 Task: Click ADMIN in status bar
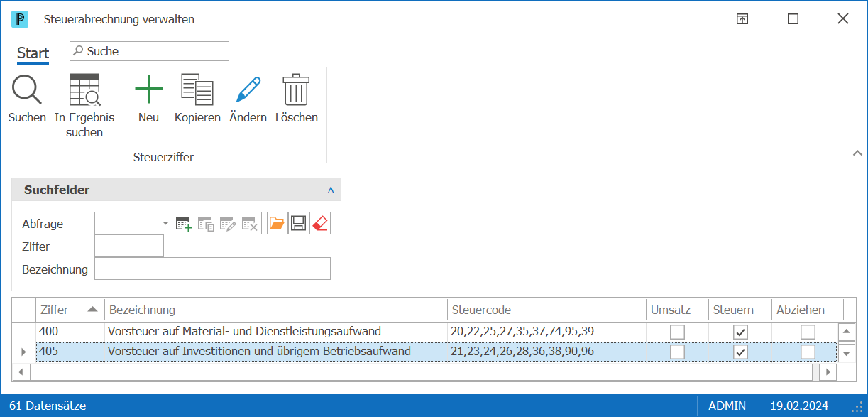(x=727, y=406)
